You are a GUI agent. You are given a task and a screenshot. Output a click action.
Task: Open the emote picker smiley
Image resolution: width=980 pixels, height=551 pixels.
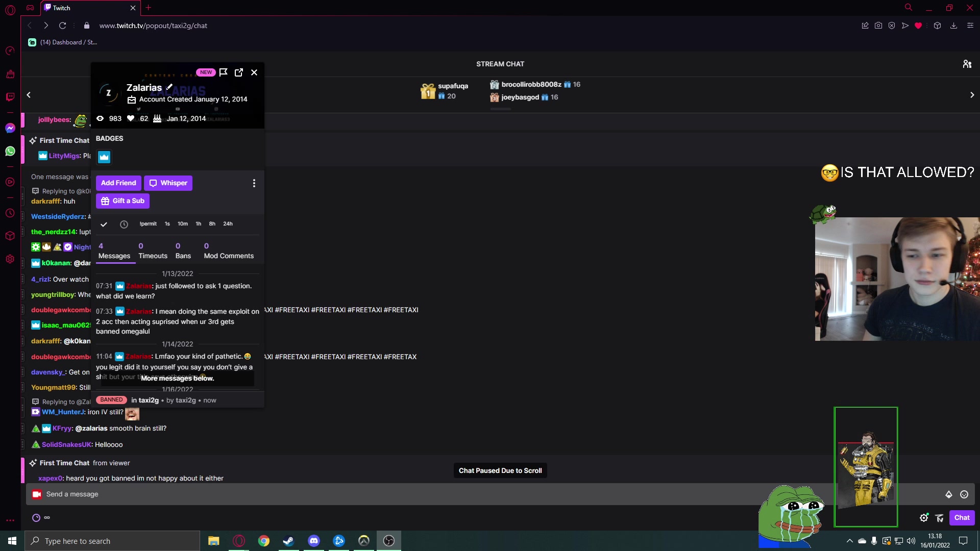pyautogui.click(x=964, y=494)
